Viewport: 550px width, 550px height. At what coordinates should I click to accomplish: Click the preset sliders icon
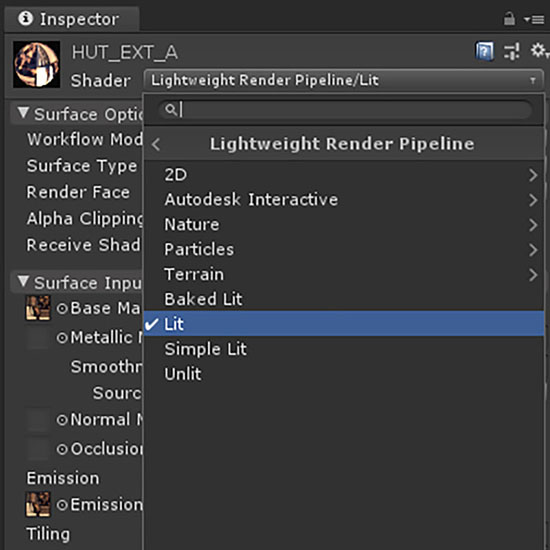click(x=511, y=52)
